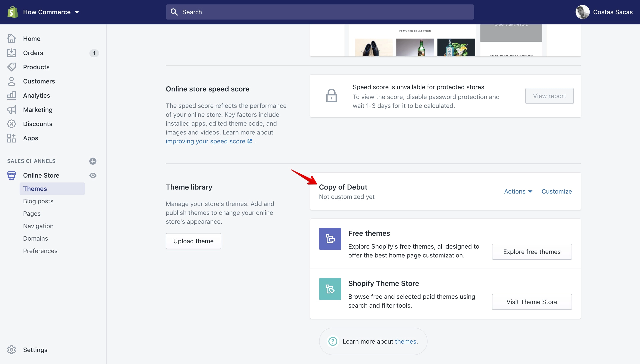Open the Analytics section

(x=36, y=95)
